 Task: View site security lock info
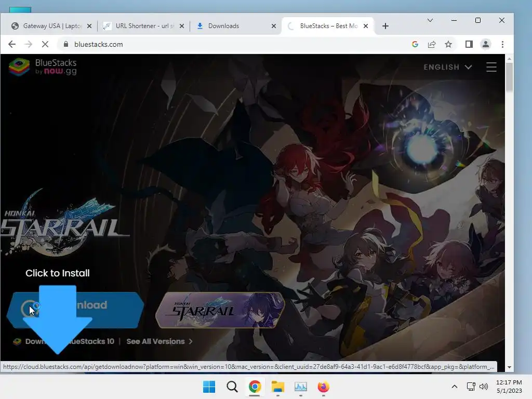click(x=66, y=44)
